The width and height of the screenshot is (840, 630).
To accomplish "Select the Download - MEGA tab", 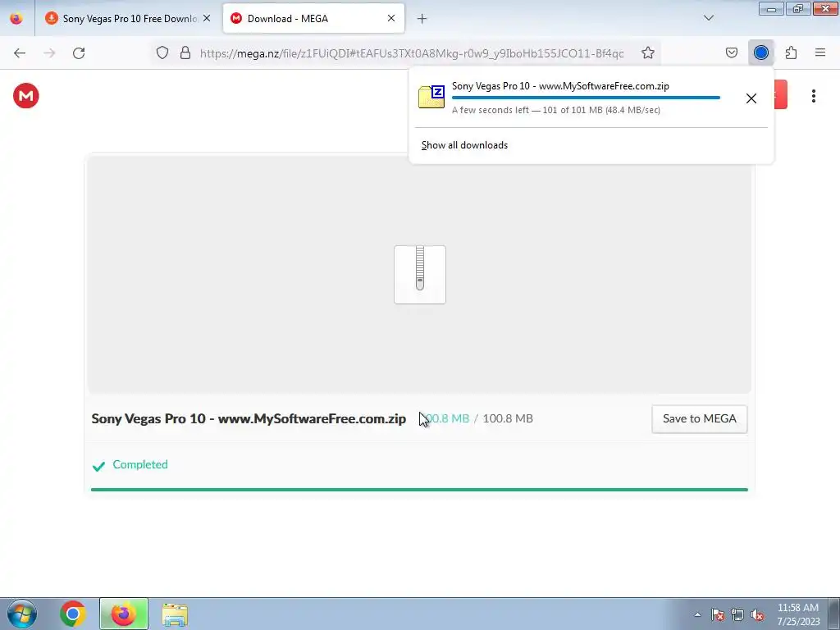I will (x=313, y=19).
